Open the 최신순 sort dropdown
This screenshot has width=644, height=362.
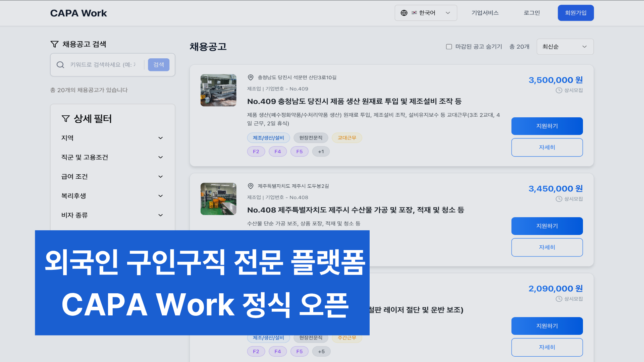[565, 47]
